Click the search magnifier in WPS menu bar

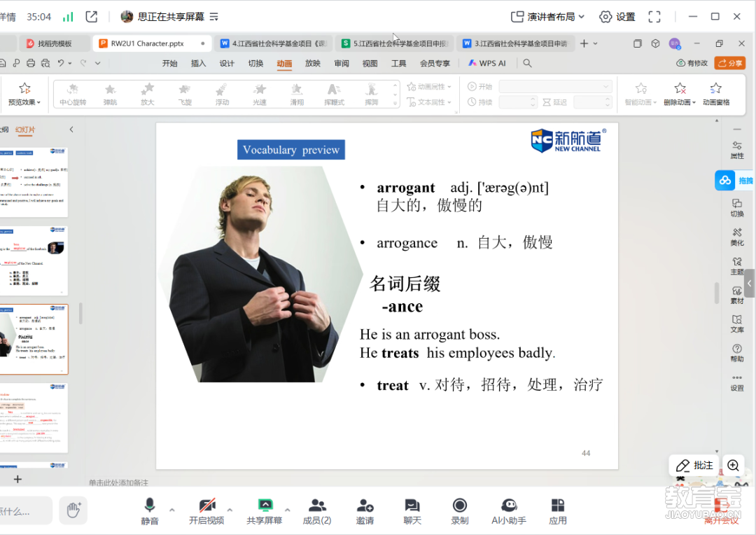528,63
